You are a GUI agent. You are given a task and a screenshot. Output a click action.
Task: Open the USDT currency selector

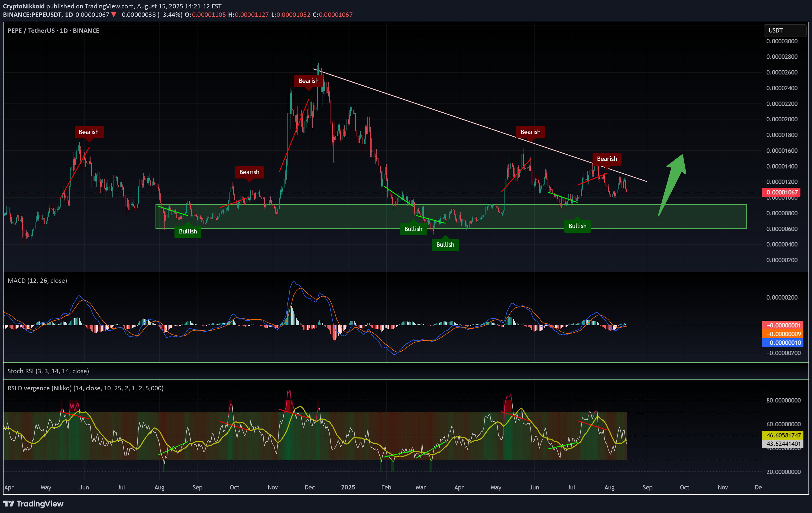point(785,30)
